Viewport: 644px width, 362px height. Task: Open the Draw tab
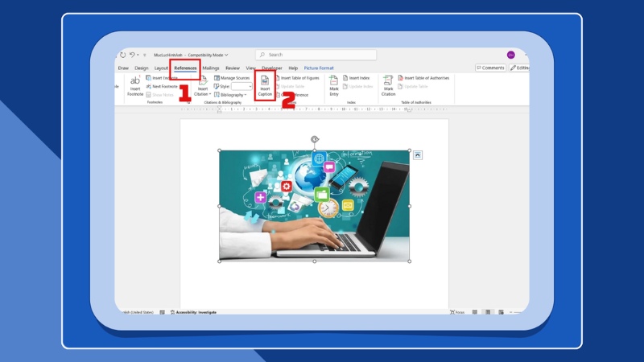click(123, 68)
